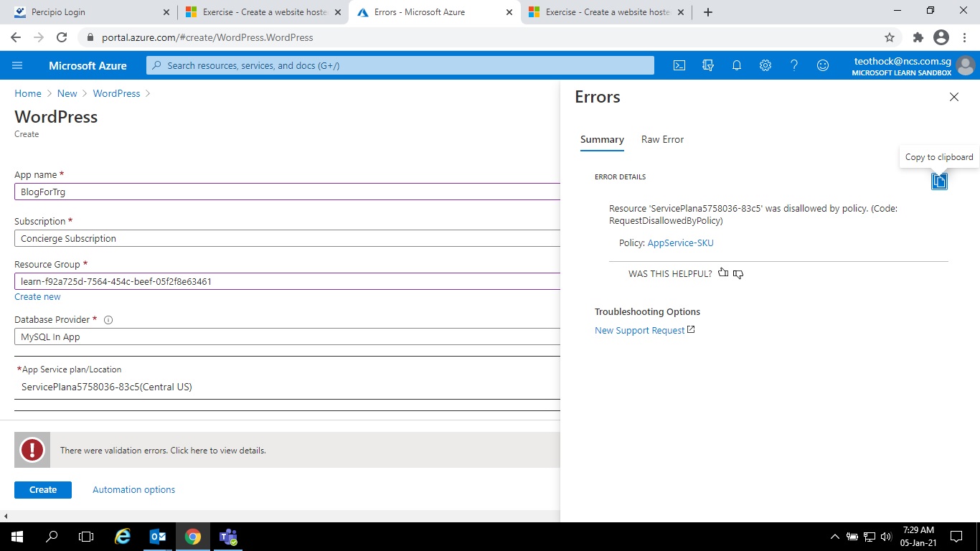
Task: Open portal settings gear
Action: (765, 65)
